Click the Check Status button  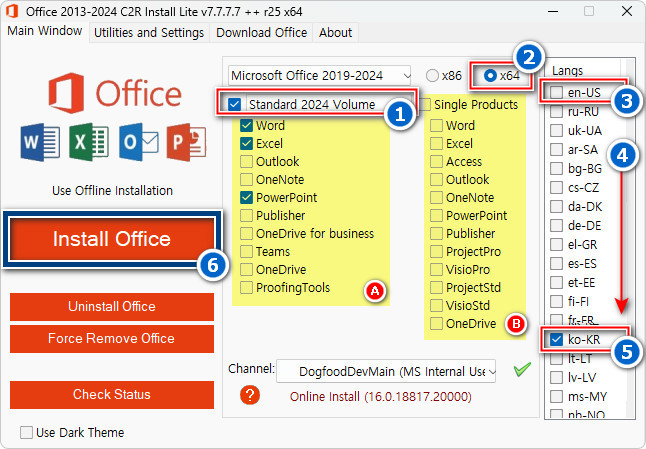[x=111, y=394]
